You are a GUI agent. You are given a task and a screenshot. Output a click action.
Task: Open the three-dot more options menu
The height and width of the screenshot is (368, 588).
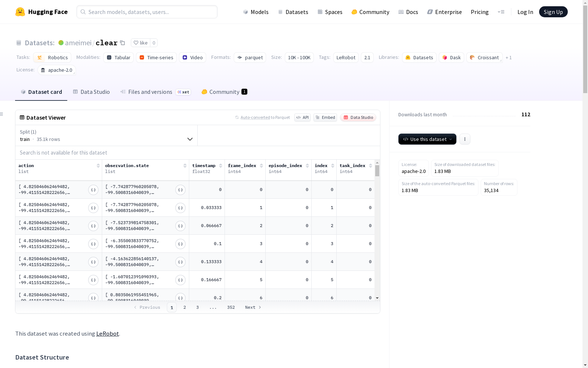pos(465,139)
